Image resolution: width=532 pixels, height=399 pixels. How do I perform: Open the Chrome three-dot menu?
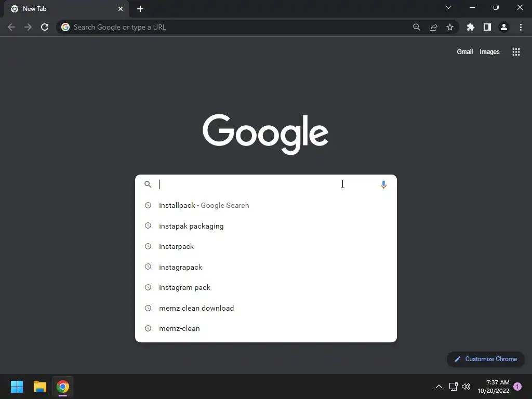coord(521,27)
